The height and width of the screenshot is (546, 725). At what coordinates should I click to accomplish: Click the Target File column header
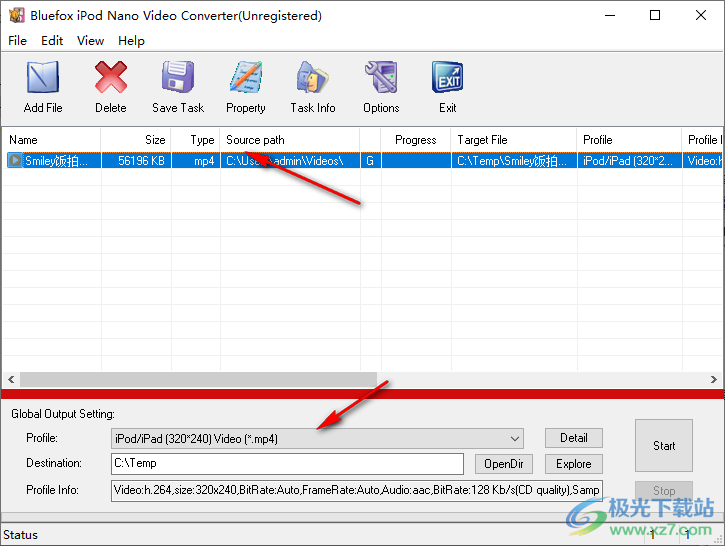click(x=514, y=140)
